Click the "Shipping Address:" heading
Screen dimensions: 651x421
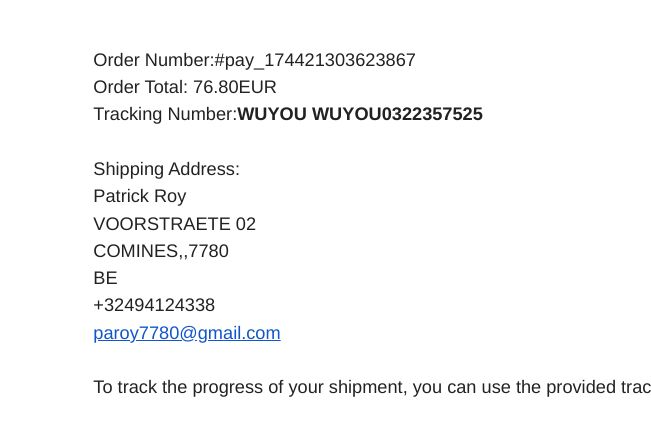coord(166,169)
